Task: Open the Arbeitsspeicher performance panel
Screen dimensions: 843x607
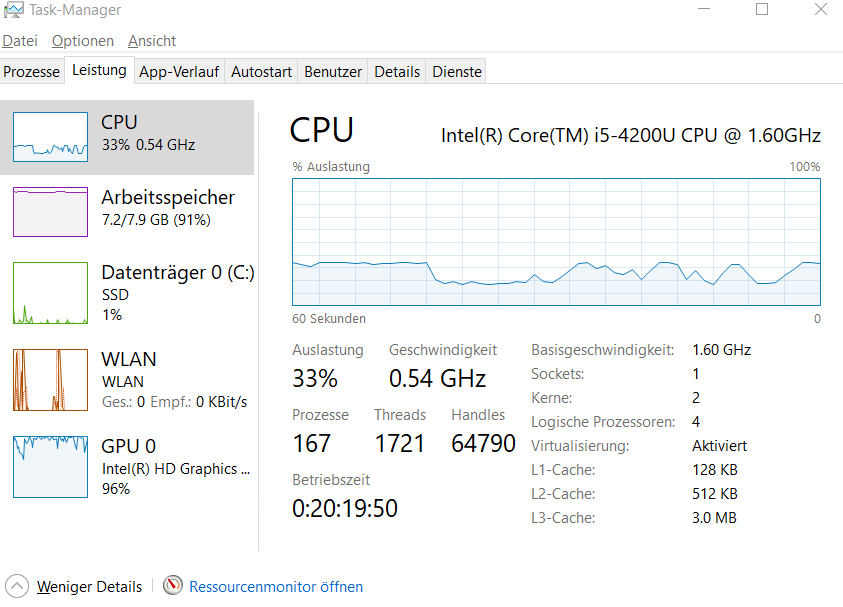Action: pyautogui.click(x=127, y=211)
